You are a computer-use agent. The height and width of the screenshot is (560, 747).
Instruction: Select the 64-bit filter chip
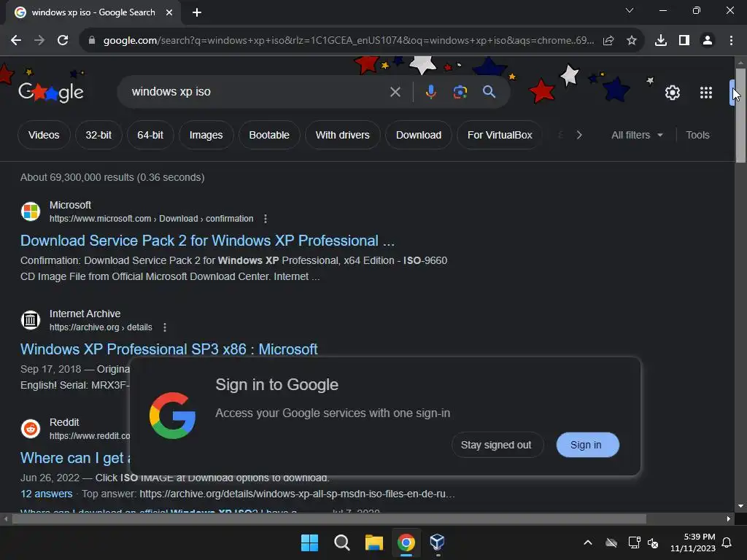150,135
